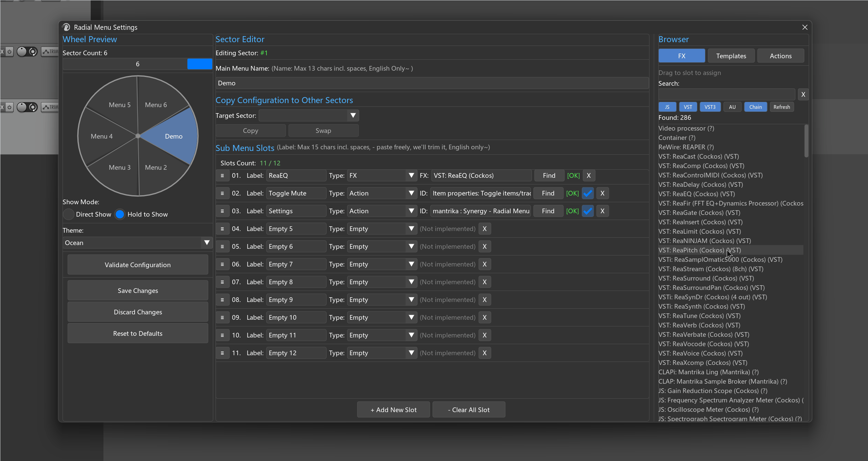Image resolution: width=868 pixels, height=461 pixels.
Task: Open Type dropdown for Empty 12 slot
Action: 382,353
